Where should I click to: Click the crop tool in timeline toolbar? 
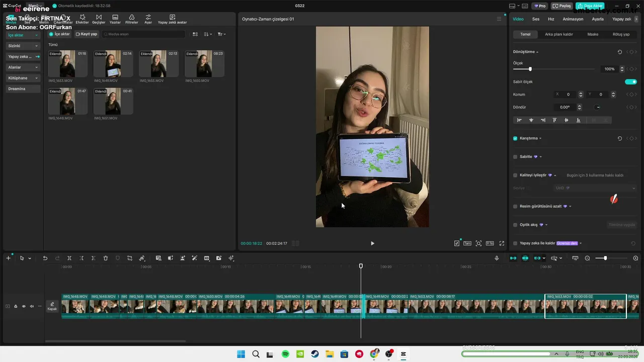130,258
